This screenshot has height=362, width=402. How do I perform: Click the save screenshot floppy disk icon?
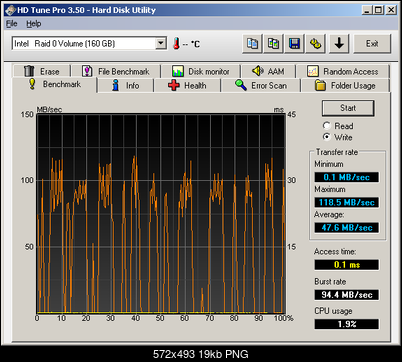point(294,44)
